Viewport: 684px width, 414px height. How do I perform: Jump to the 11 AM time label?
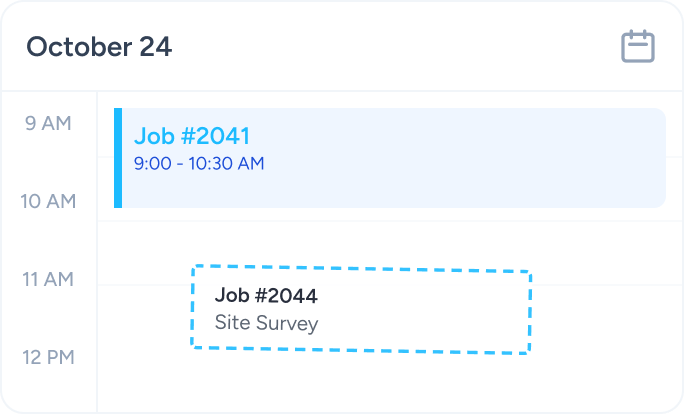(x=48, y=279)
